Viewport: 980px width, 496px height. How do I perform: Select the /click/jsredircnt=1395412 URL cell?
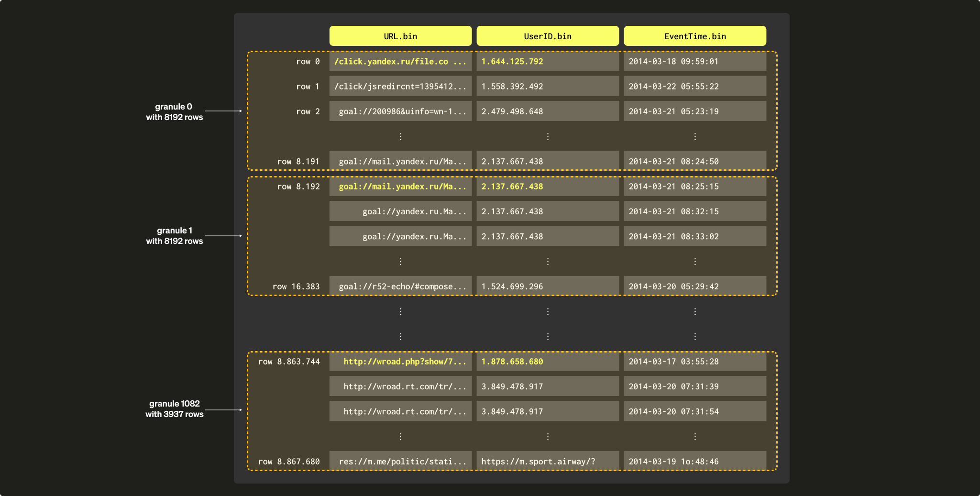(400, 87)
